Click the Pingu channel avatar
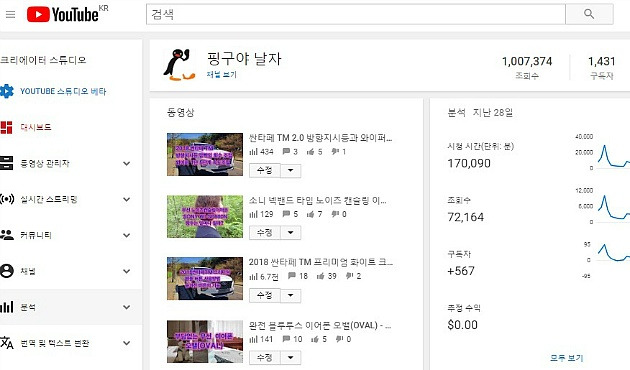This screenshot has height=370, width=630. (x=179, y=64)
